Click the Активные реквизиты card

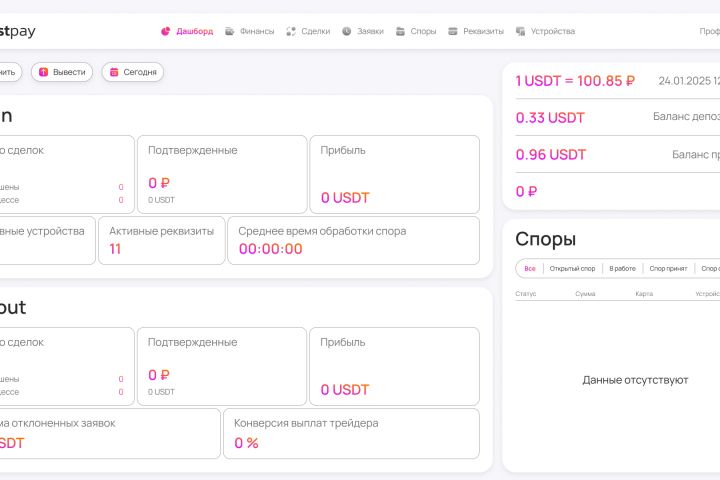pyautogui.click(x=162, y=241)
